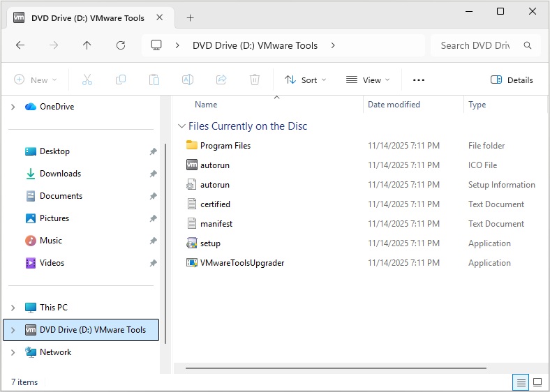Click the horizontal scrollbar in file list
Image resolution: width=550 pixels, height=392 pixels.
[336, 368]
